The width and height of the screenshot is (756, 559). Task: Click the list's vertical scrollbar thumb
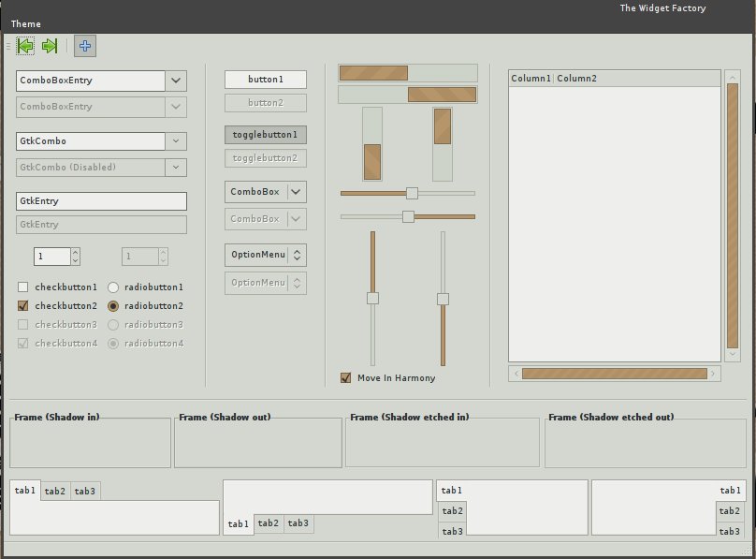[733, 215]
